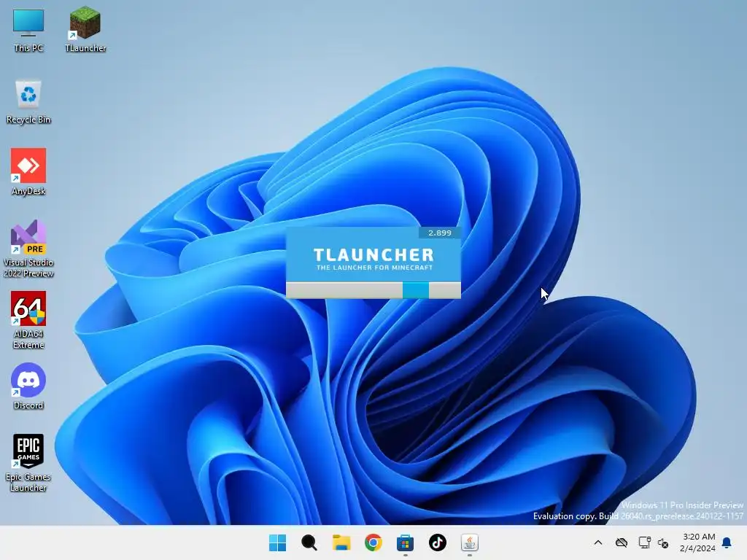747x560 pixels.
Task: Open the network status tray icon
Action: coord(644,542)
